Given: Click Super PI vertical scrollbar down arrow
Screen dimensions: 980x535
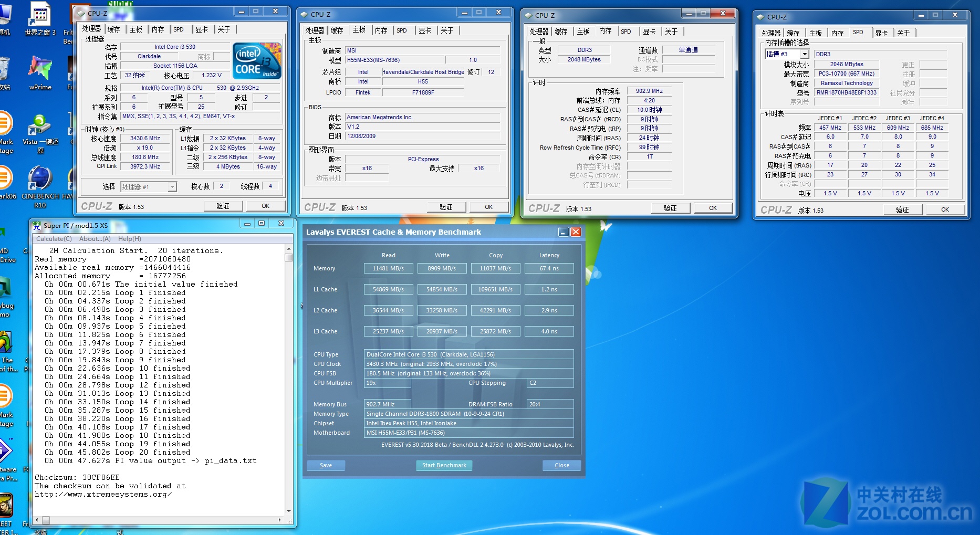Looking at the screenshot, I should tap(288, 511).
